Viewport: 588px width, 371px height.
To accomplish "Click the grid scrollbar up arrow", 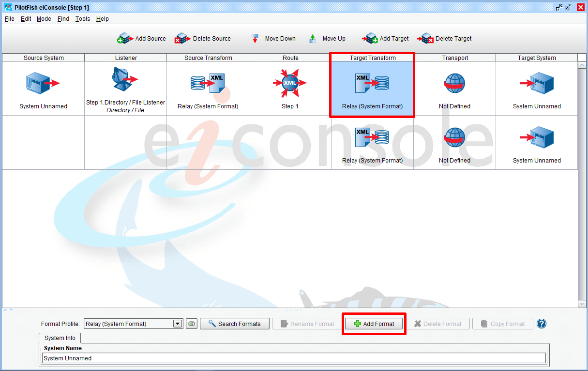I will pos(582,65).
